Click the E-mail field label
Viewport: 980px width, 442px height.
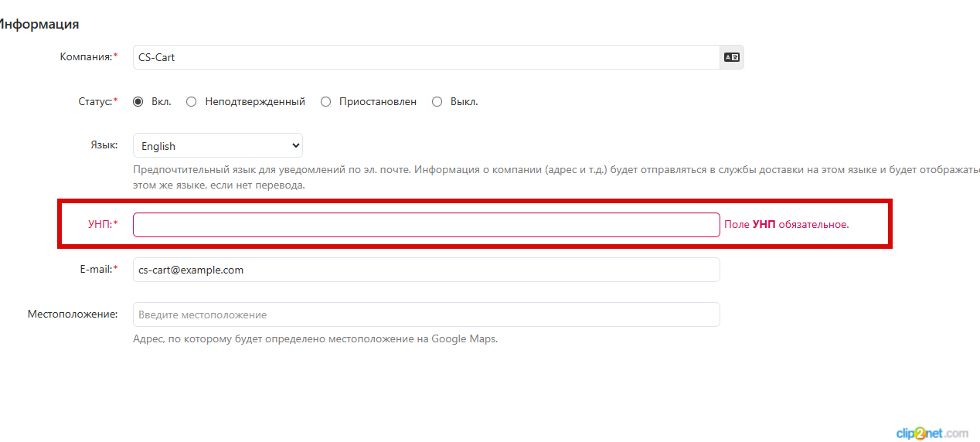click(x=96, y=269)
